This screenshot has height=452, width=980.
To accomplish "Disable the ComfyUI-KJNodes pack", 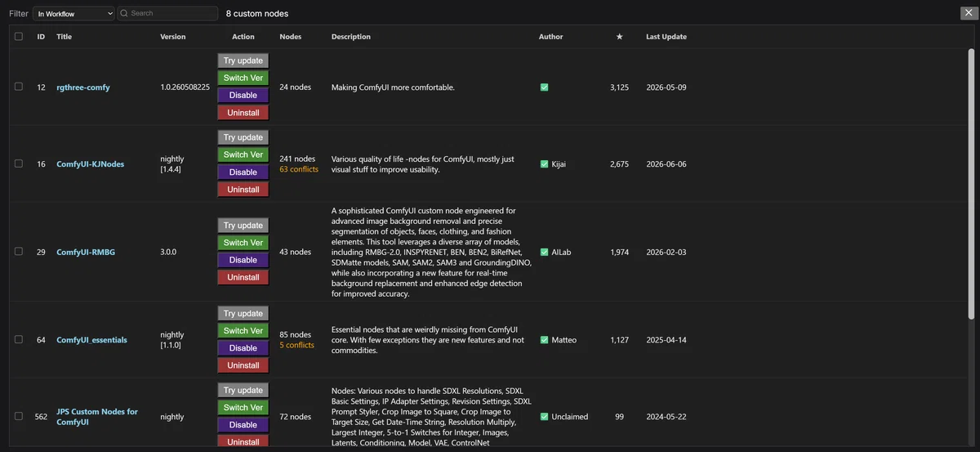I will 243,172.
